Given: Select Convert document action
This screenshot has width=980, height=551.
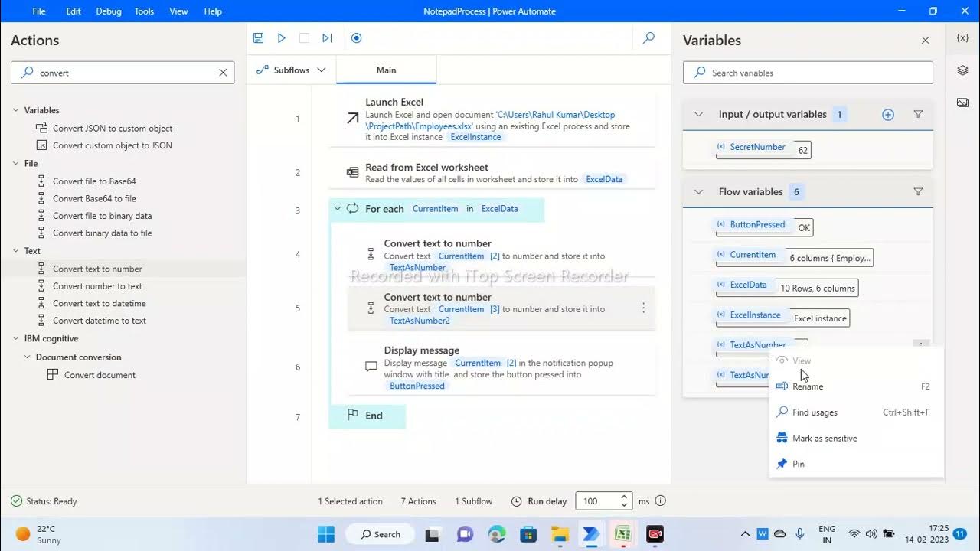Looking at the screenshot, I should click(100, 375).
